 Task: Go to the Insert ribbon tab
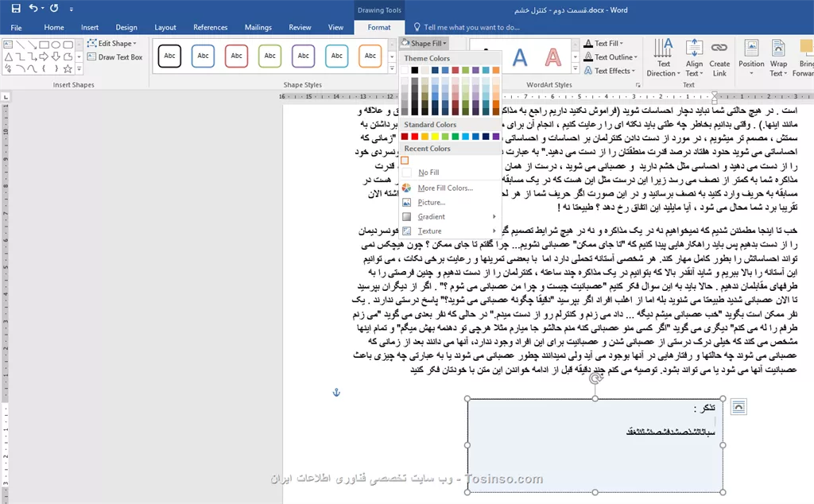(x=90, y=28)
